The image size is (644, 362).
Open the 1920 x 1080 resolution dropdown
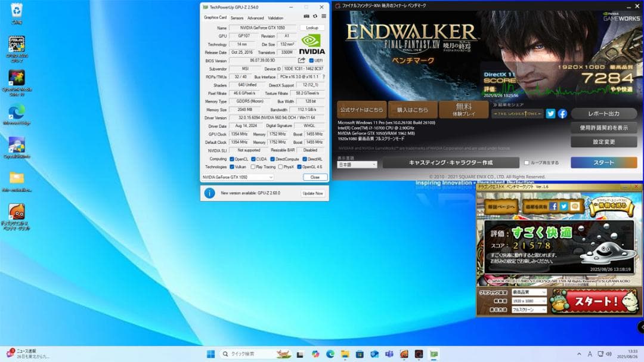pyautogui.click(x=528, y=301)
